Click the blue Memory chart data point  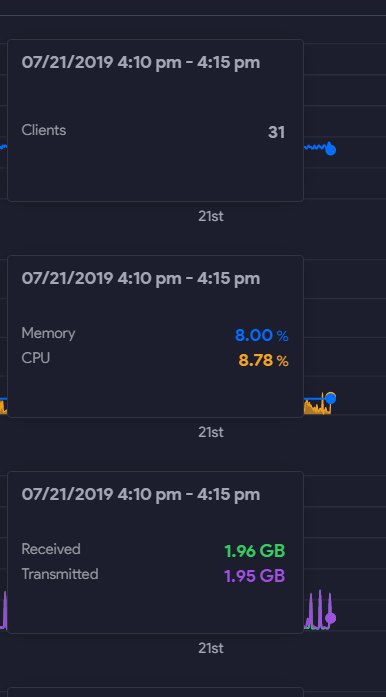pyautogui.click(x=330, y=398)
